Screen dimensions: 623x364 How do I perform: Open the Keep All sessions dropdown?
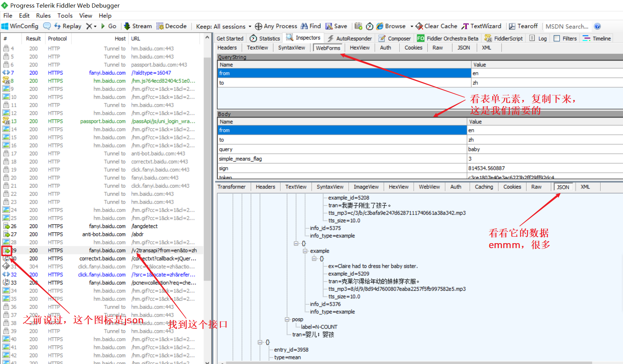[x=223, y=27]
